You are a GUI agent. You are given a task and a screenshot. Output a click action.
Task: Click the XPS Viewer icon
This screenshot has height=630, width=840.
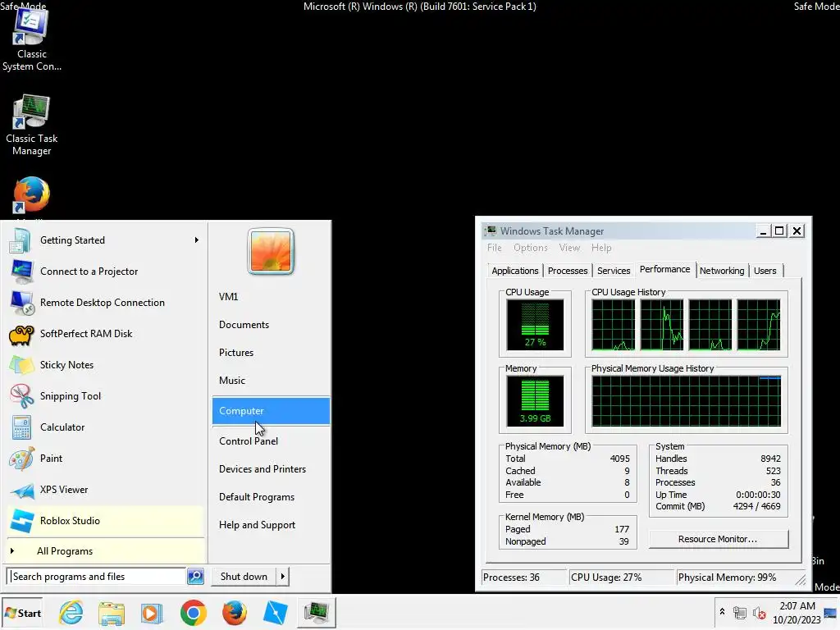[22, 491]
